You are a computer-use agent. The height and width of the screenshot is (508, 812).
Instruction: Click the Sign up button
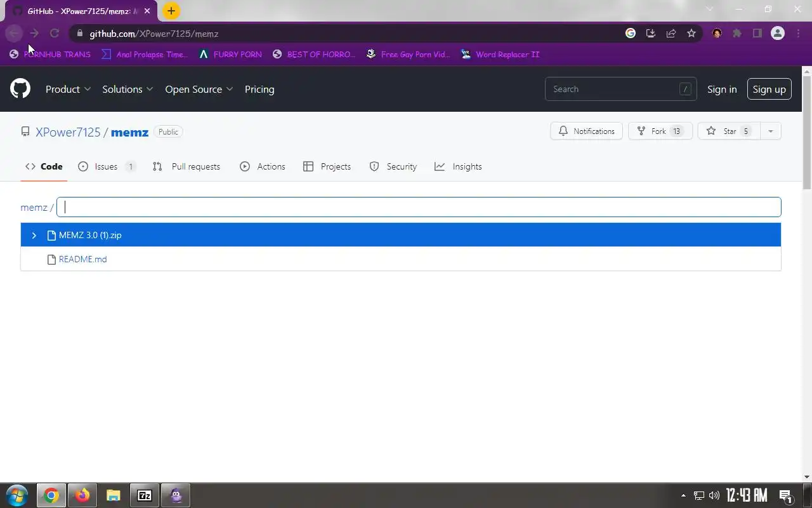point(769,89)
